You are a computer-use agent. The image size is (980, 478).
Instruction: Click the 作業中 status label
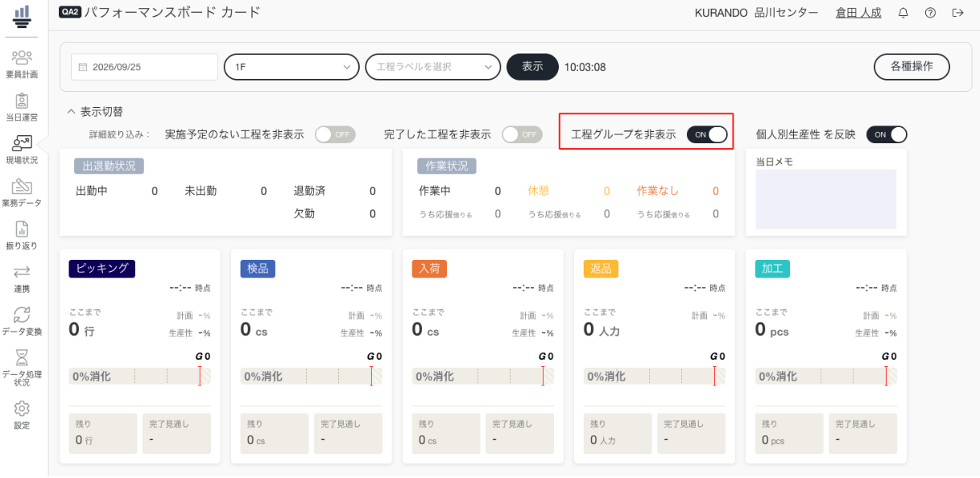435,192
